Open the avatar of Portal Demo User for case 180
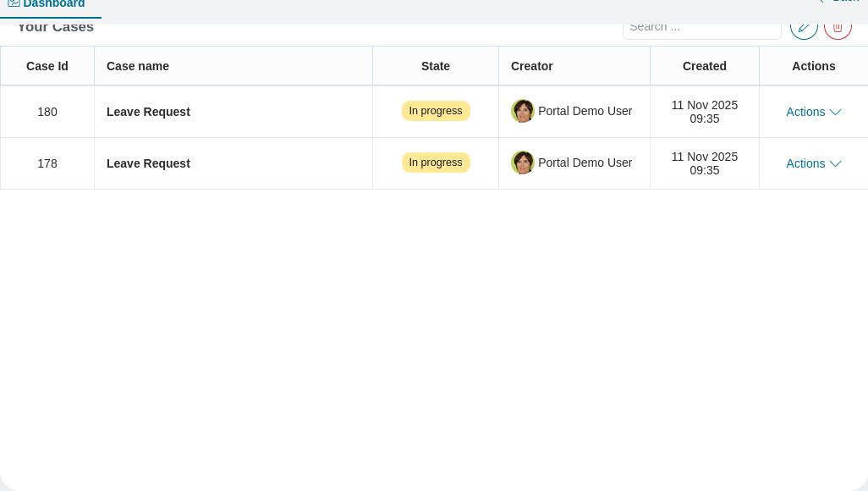The height and width of the screenshot is (491, 868). (523, 111)
